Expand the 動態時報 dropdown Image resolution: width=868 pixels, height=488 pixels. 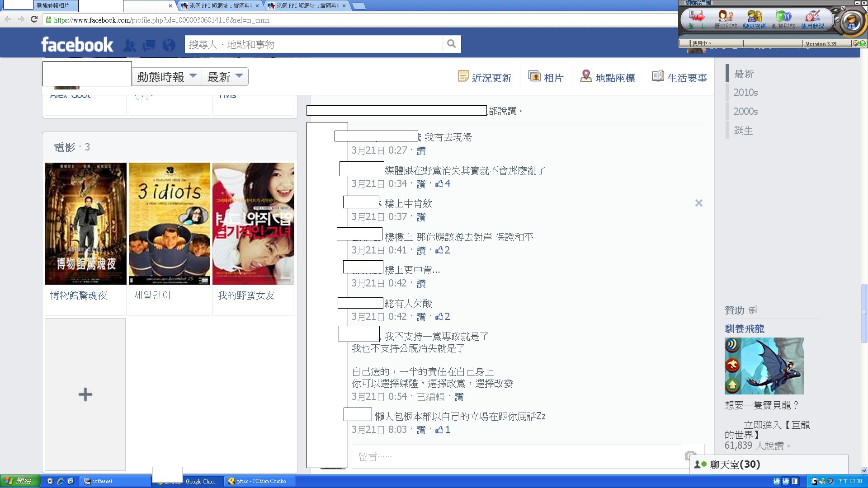tap(167, 76)
